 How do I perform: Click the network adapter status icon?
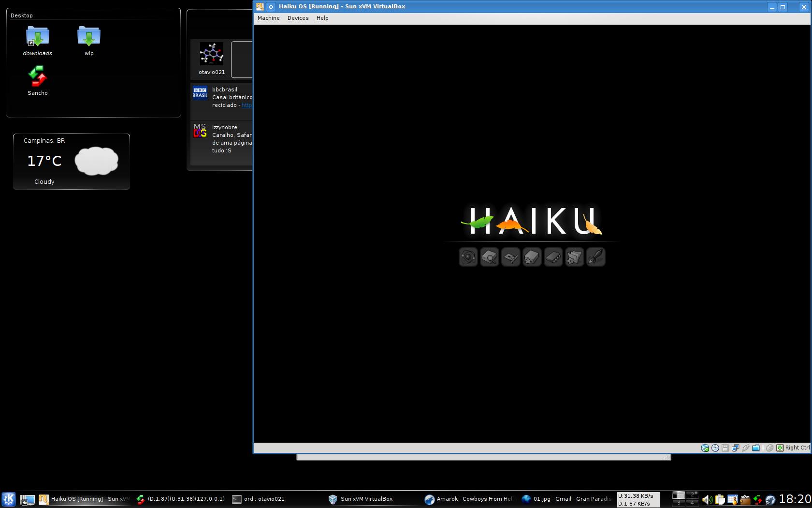point(735,448)
